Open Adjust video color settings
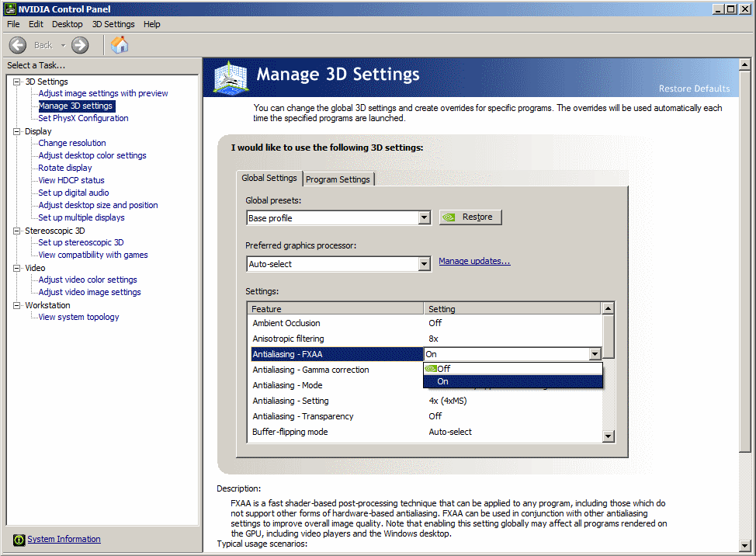 click(x=88, y=280)
